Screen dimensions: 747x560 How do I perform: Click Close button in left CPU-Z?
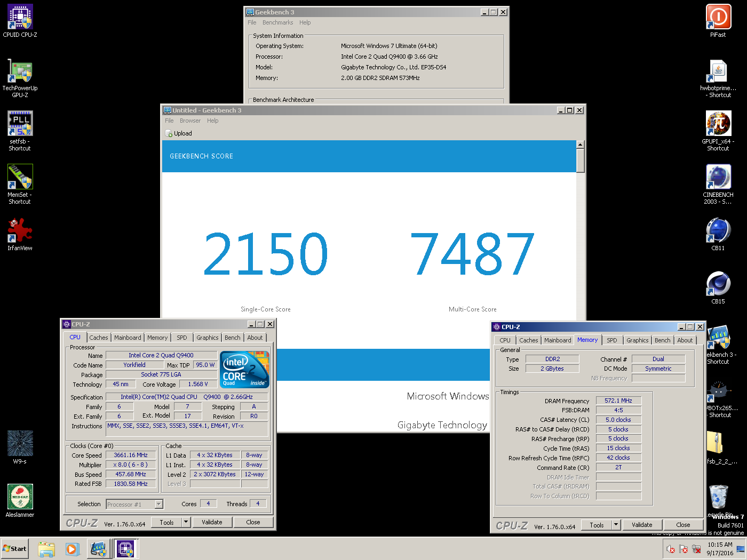253,522
